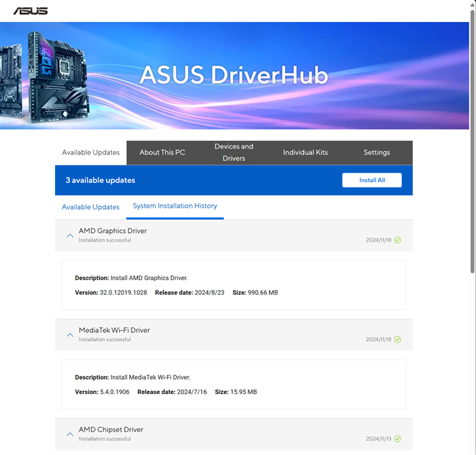Switch to the Available Updates main tab
Screen dimensions: 476x455
pyautogui.click(x=91, y=152)
